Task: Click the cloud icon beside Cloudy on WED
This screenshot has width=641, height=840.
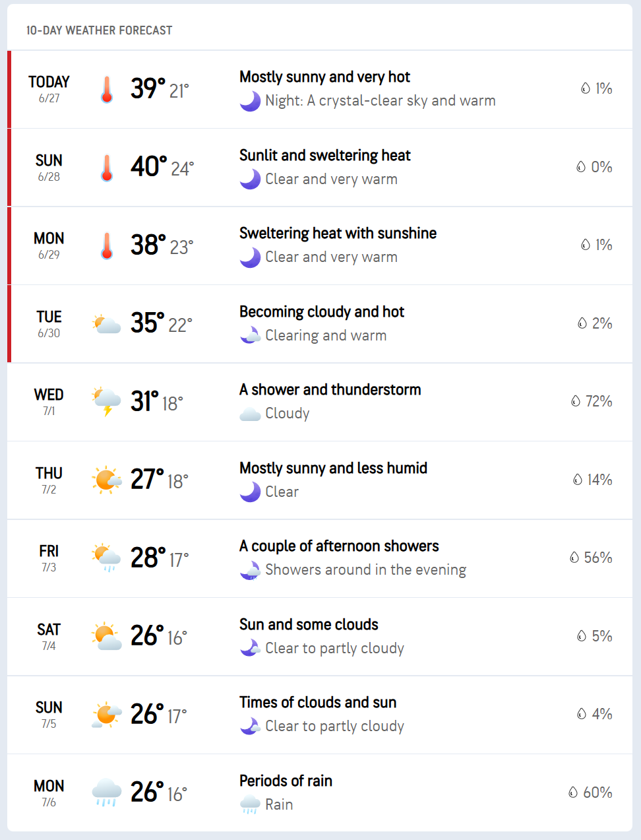Action: coord(250,414)
